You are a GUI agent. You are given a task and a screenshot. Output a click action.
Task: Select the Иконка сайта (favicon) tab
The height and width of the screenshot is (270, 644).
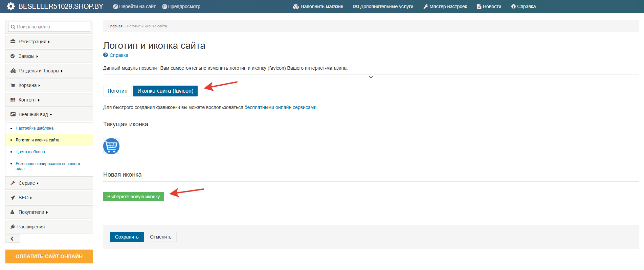coord(165,91)
